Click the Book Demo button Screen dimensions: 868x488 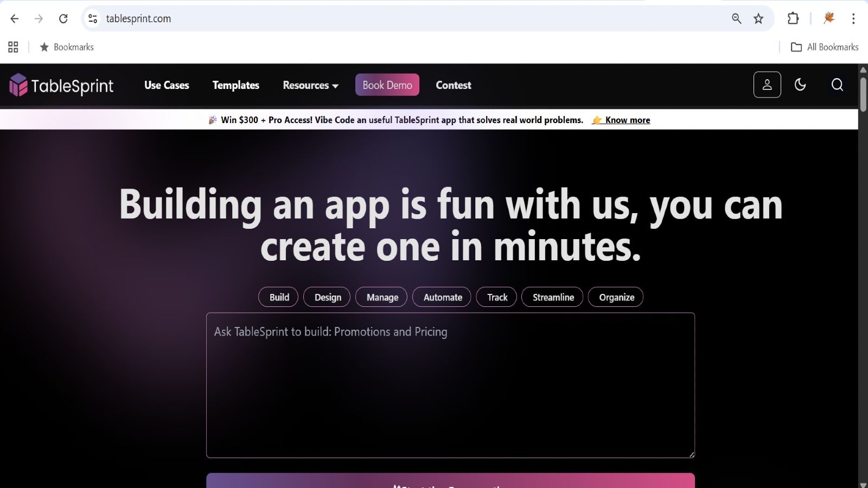tap(387, 85)
